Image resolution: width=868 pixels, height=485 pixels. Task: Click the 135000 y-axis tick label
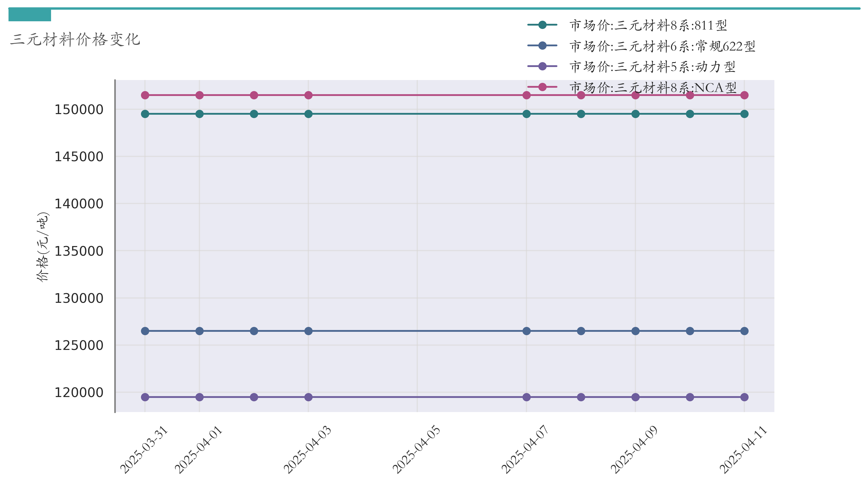(79, 251)
